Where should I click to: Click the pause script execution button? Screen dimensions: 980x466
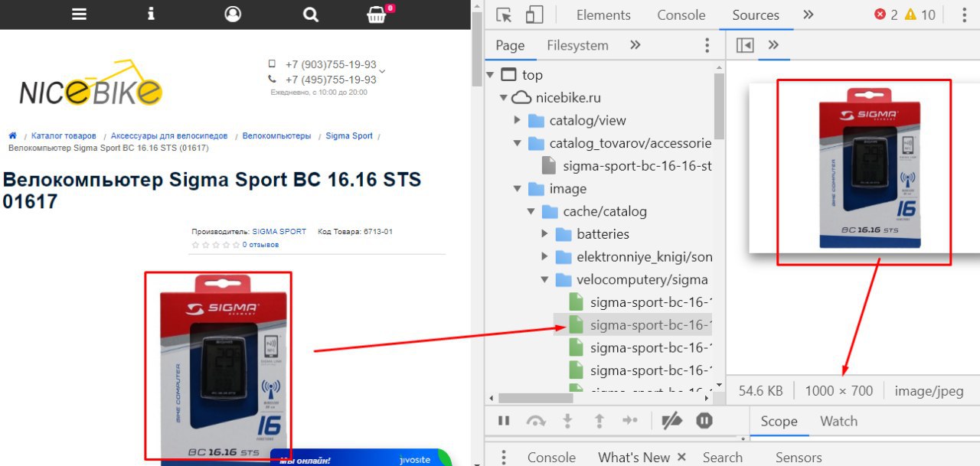(x=504, y=420)
